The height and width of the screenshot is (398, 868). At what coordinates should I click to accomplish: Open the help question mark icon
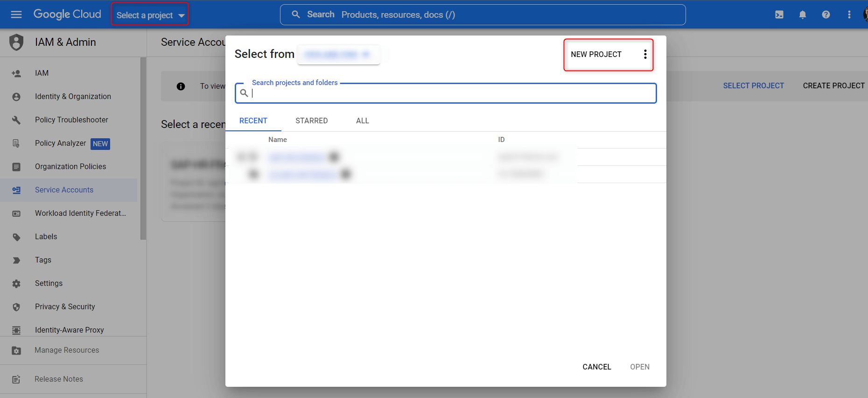click(x=826, y=14)
